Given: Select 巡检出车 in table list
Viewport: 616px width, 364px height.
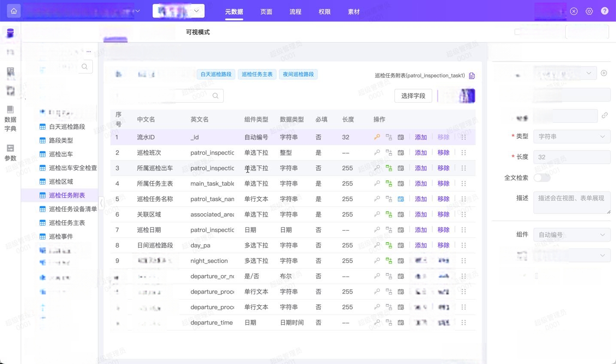Looking at the screenshot, I should (x=61, y=154).
